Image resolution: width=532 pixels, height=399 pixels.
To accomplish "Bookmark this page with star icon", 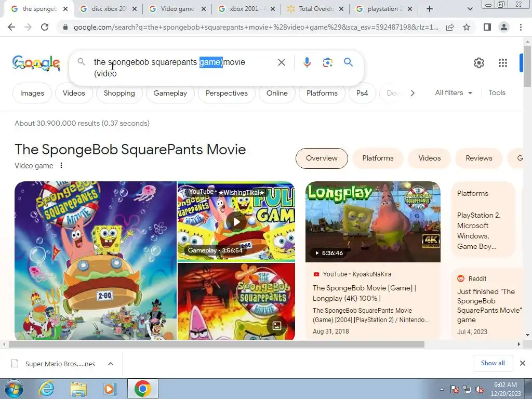I will tap(467, 27).
